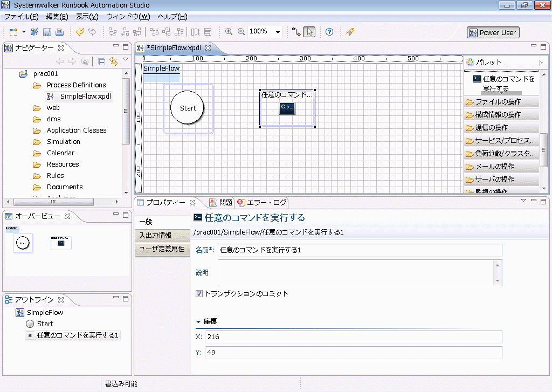Select 任意のコマンドを実行する1 in the Outline

pyautogui.click(x=73, y=335)
